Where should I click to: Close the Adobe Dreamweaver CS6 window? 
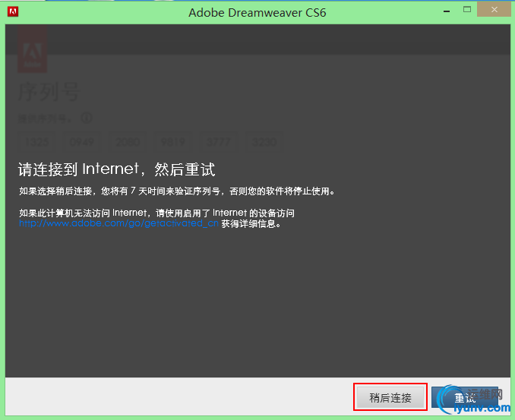[494, 10]
